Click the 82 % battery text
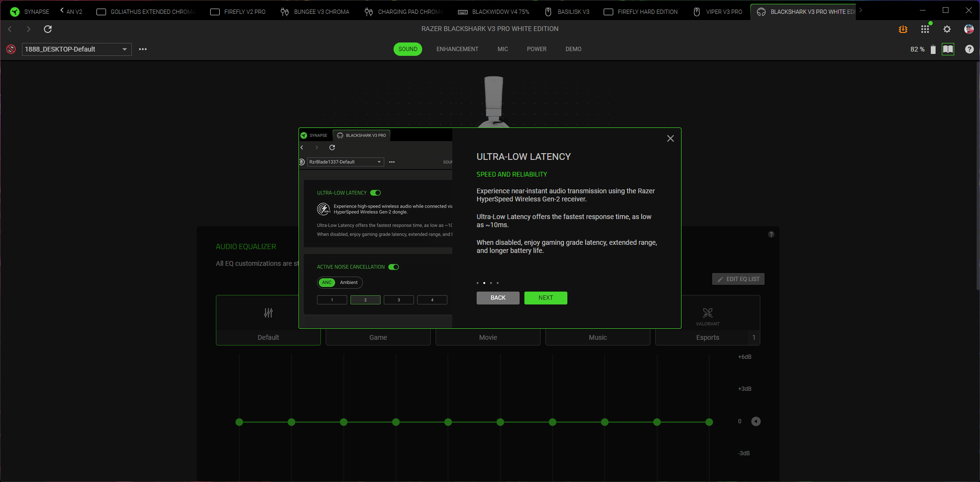The height and width of the screenshot is (482, 980). 917,49
